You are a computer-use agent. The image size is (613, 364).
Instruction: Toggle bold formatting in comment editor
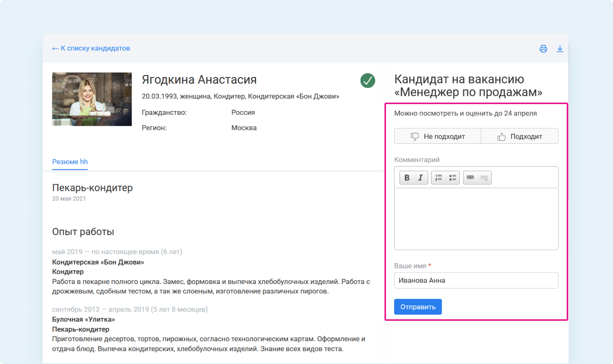tap(407, 177)
